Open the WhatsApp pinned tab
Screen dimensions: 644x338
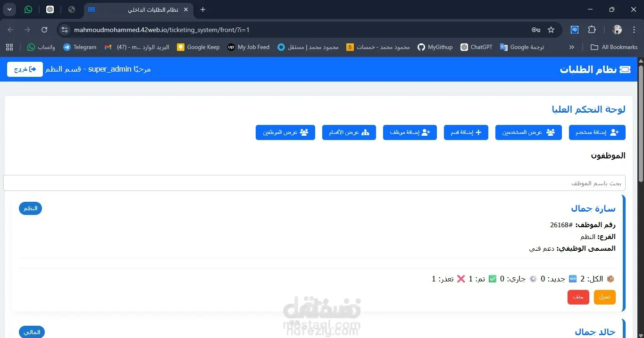pyautogui.click(x=28, y=9)
